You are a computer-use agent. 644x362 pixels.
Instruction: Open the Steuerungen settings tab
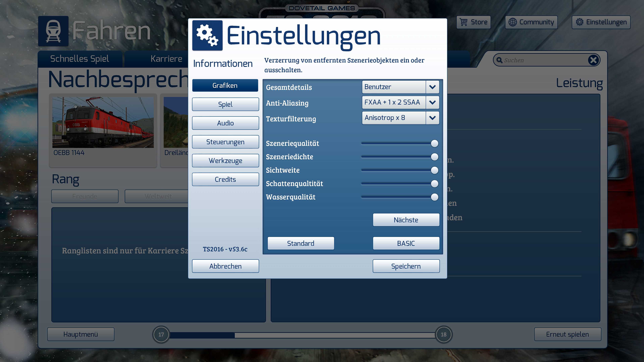225,142
